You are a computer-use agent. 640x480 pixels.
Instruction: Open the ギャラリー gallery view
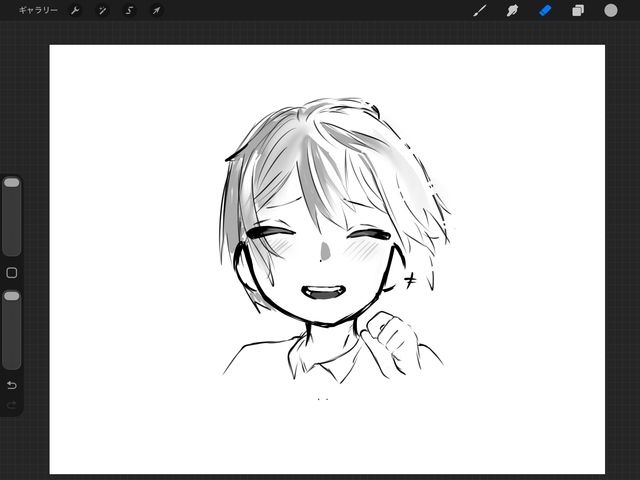38,10
